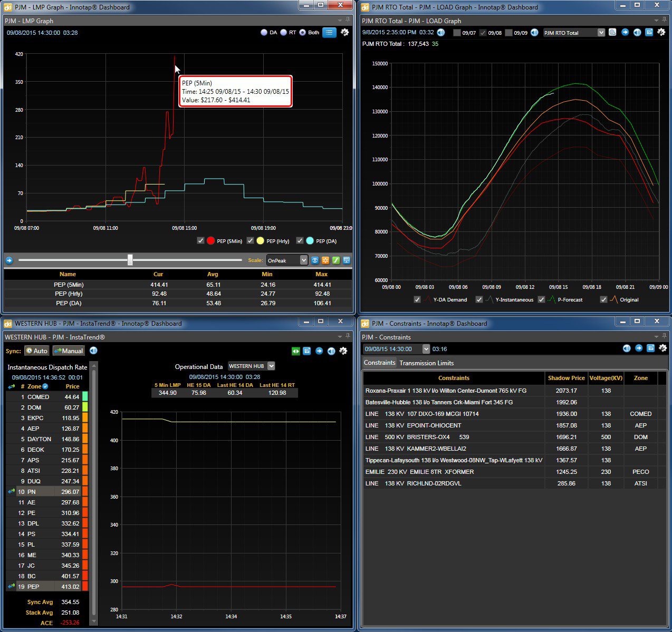Click speaker icon beside Manual sync button
672x632 pixels.
click(x=93, y=351)
